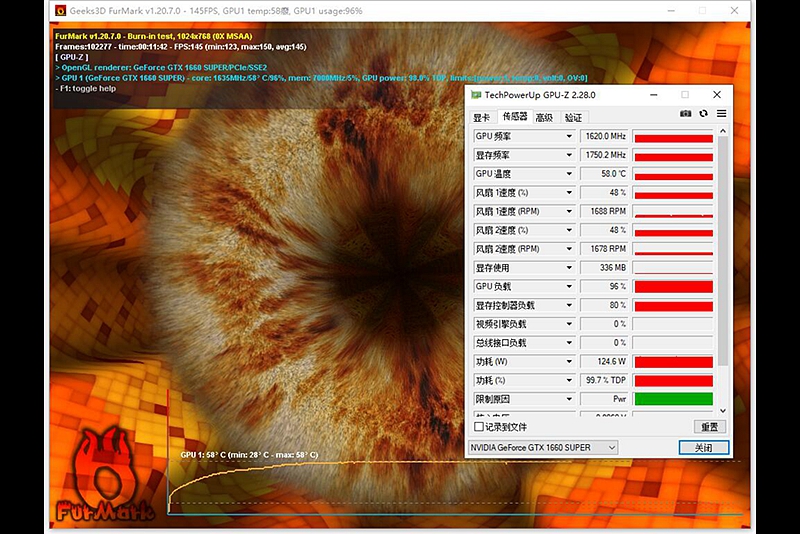Click the 80 % memory controller value
The height and width of the screenshot is (534, 800).
tap(605, 305)
